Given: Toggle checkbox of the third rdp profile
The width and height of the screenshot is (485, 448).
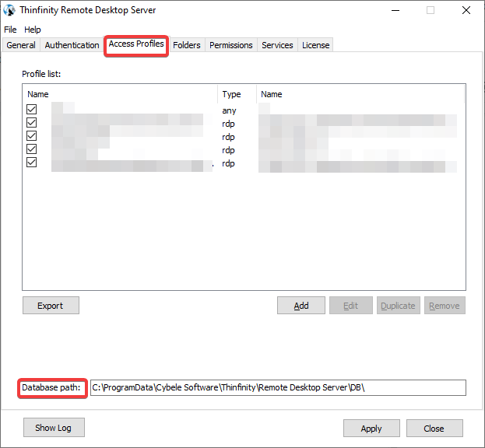Looking at the screenshot, I should 32,149.
